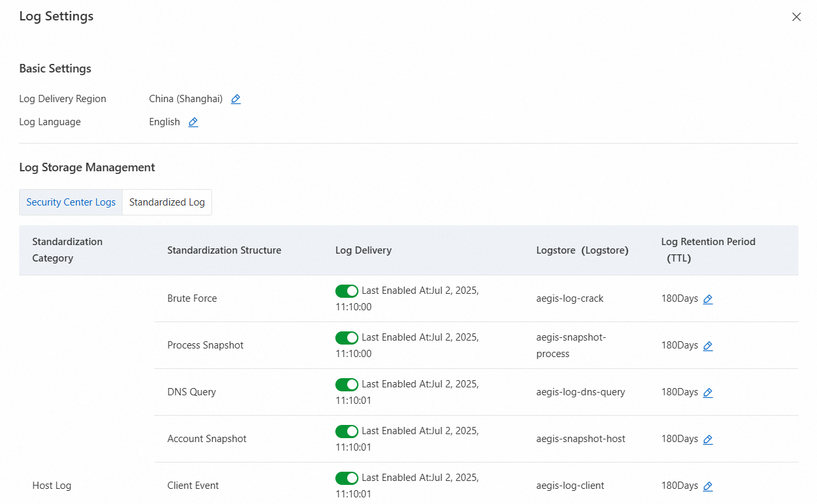Click the aegis-log-crack logstore name
Viewport: 817px width, 504px height.
pos(570,298)
